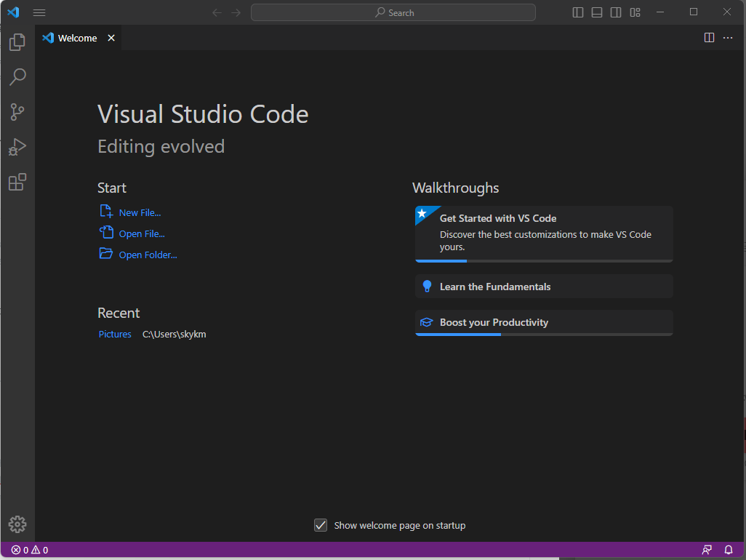Click the Open Folder icon
Viewport: 746px width, 560px height.
click(106, 253)
